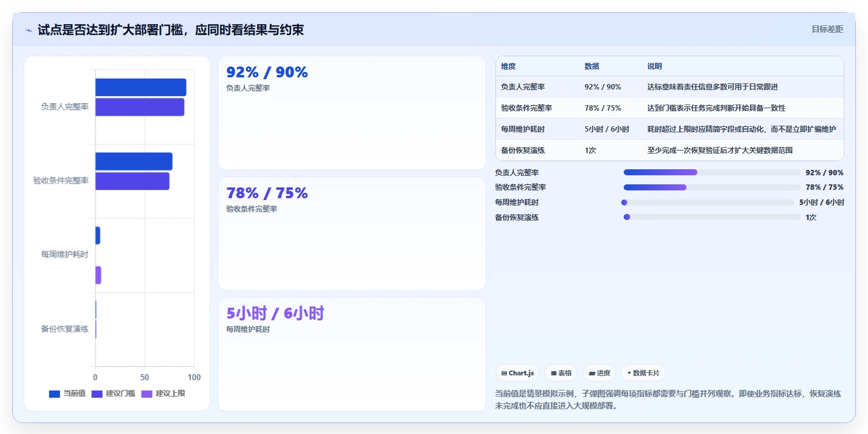Click the large 5小时 / 6小时 card value

[x=275, y=313]
